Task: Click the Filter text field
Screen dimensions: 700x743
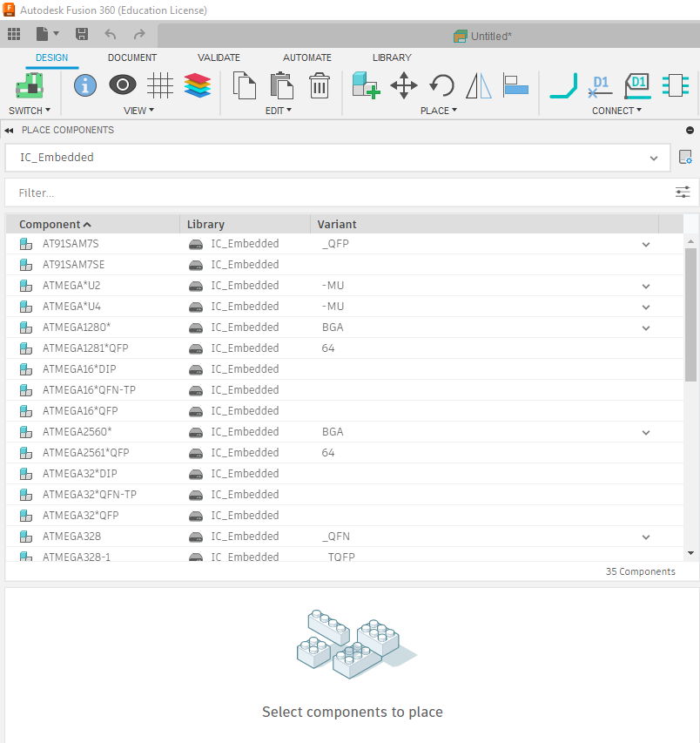Action: [x=339, y=193]
